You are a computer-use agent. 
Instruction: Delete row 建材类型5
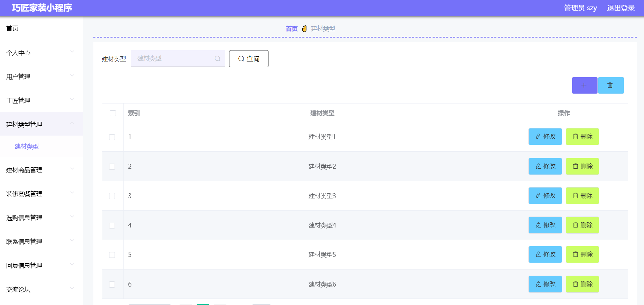click(x=582, y=254)
